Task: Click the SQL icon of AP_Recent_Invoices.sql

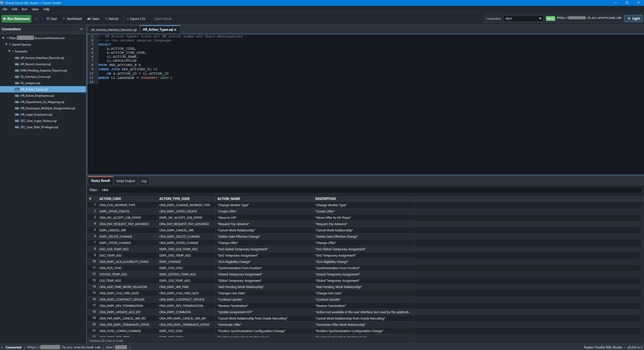Action: (17, 64)
